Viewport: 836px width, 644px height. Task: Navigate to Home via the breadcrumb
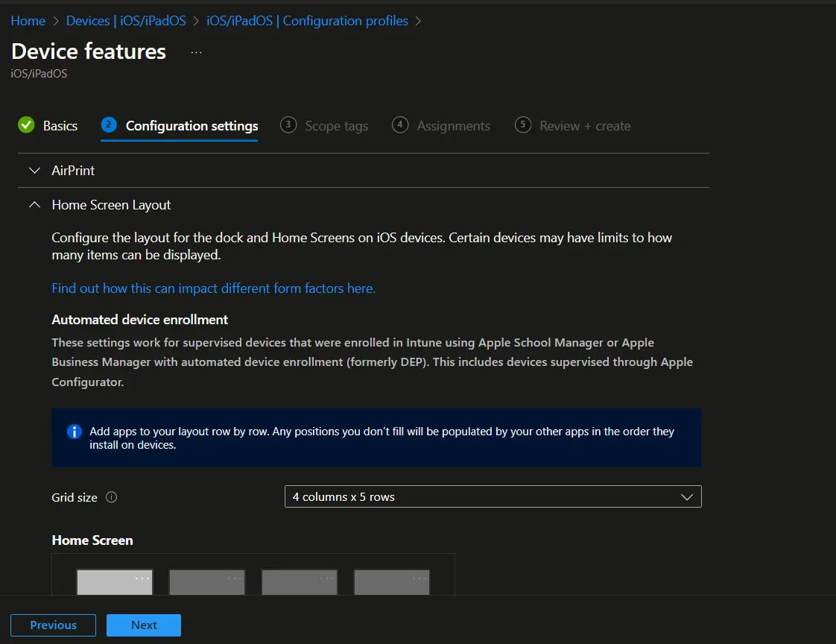(x=28, y=20)
